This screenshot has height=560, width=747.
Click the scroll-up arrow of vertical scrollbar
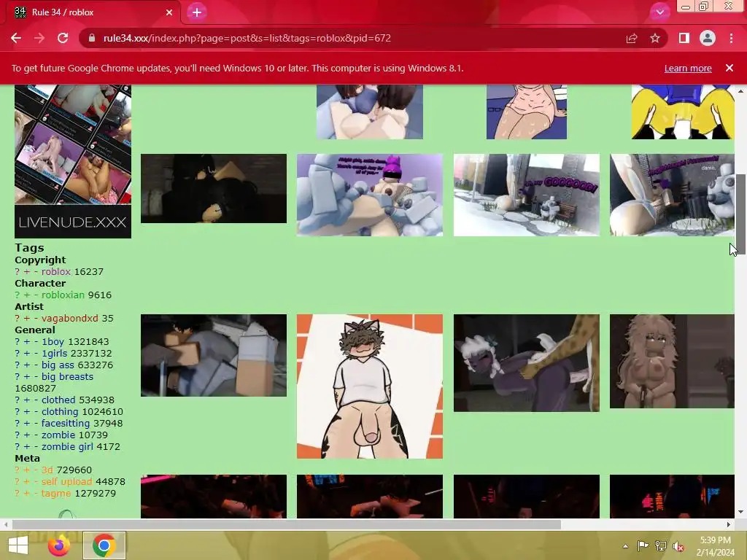[741, 91]
